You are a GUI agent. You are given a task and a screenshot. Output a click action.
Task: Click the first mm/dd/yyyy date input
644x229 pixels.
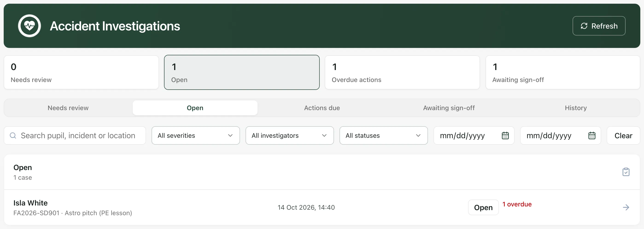pyautogui.click(x=474, y=135)
